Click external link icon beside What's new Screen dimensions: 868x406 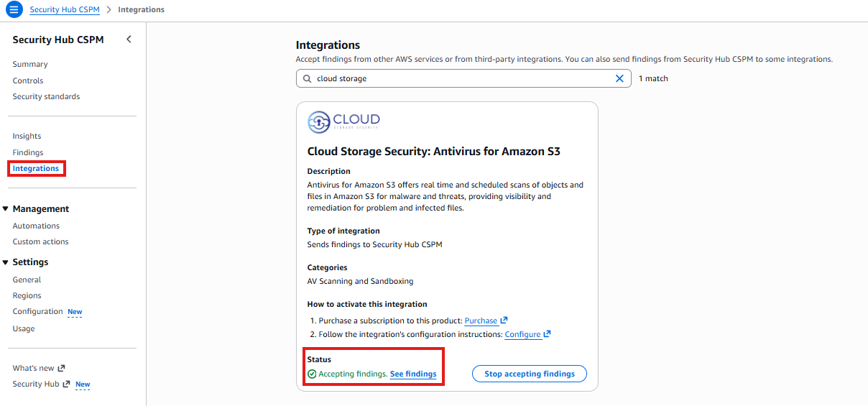[x=61, y=368]
